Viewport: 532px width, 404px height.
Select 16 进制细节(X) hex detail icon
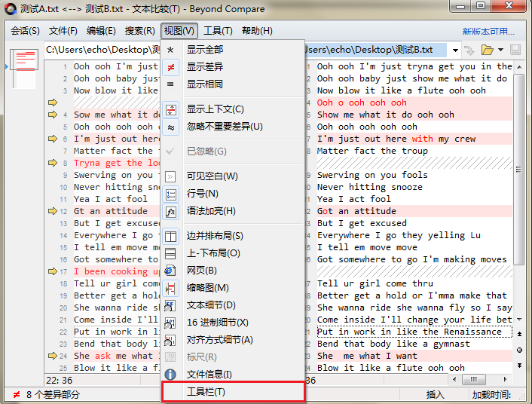click(170, 323)
